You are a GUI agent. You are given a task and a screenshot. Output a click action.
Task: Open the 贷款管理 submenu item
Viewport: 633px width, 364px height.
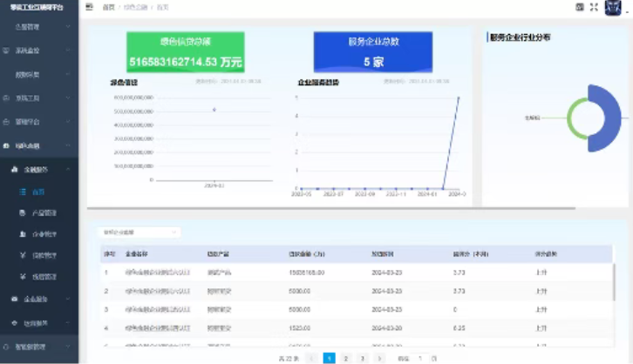pos(39,255)
